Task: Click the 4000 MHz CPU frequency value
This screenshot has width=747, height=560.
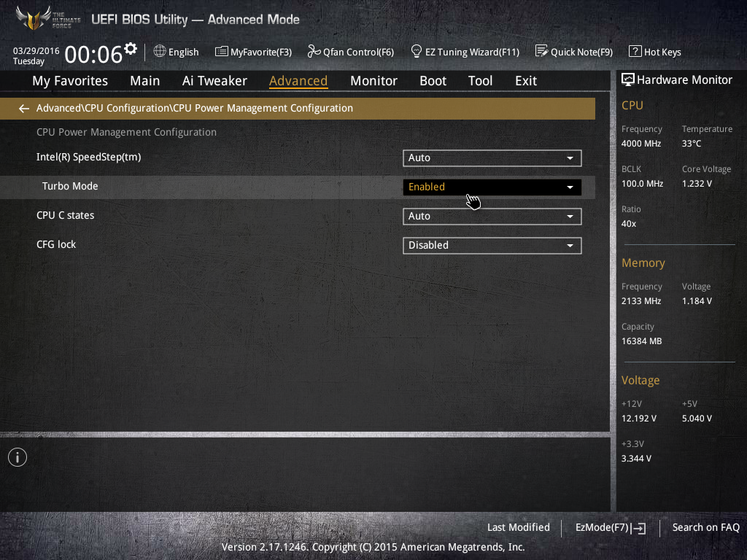Action: [641, 144]
